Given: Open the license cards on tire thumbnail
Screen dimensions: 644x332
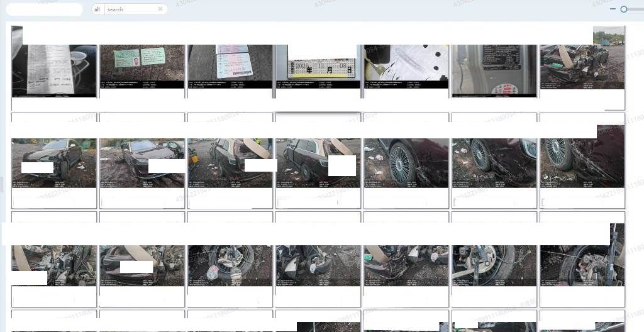Looking at the screenshot, I should (x=230, y=66).
